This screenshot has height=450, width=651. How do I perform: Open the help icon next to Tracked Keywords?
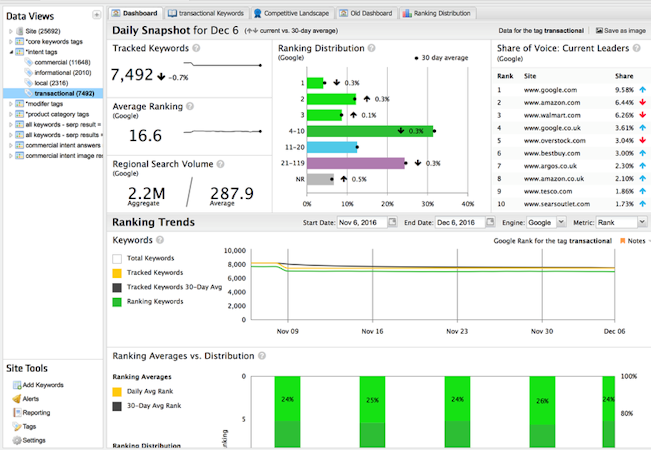tap(196, 48)
